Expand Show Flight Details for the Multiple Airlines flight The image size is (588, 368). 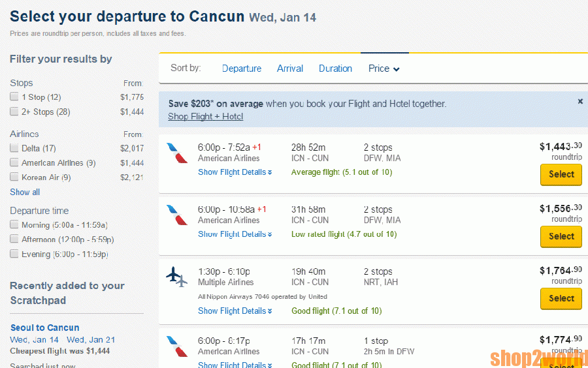pyautogui.click(x=235, y=311)
